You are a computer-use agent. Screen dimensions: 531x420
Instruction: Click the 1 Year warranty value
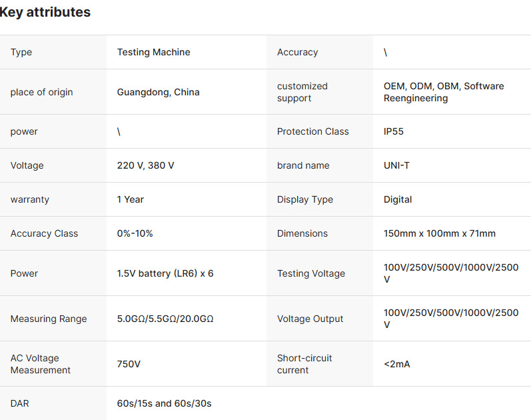tap(131, 199)
